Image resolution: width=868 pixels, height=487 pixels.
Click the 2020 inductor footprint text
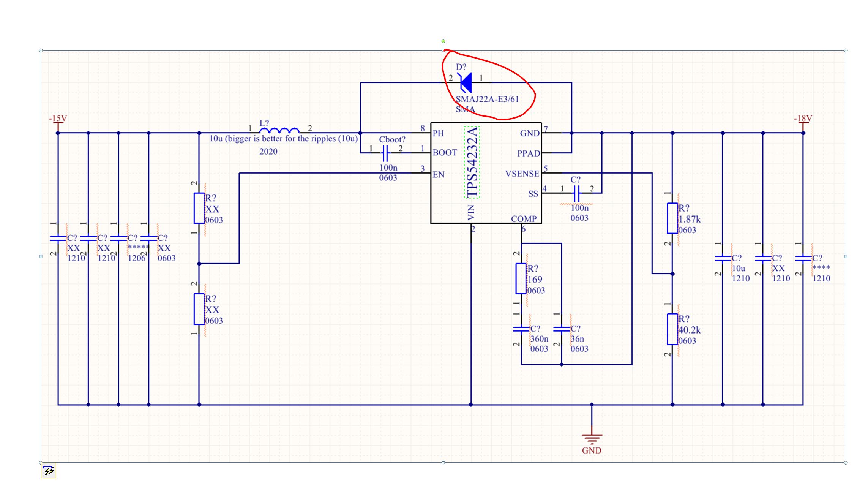coord(268,152)
